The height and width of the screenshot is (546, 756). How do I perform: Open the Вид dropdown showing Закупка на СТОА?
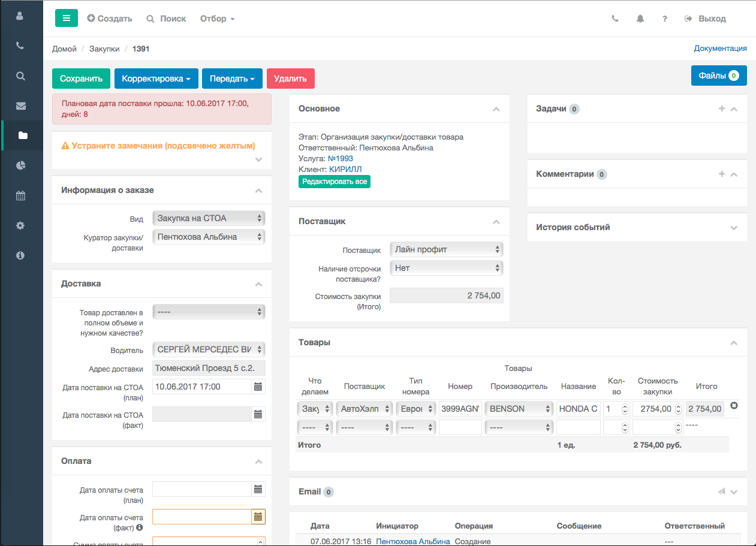(x=209, y=218)
